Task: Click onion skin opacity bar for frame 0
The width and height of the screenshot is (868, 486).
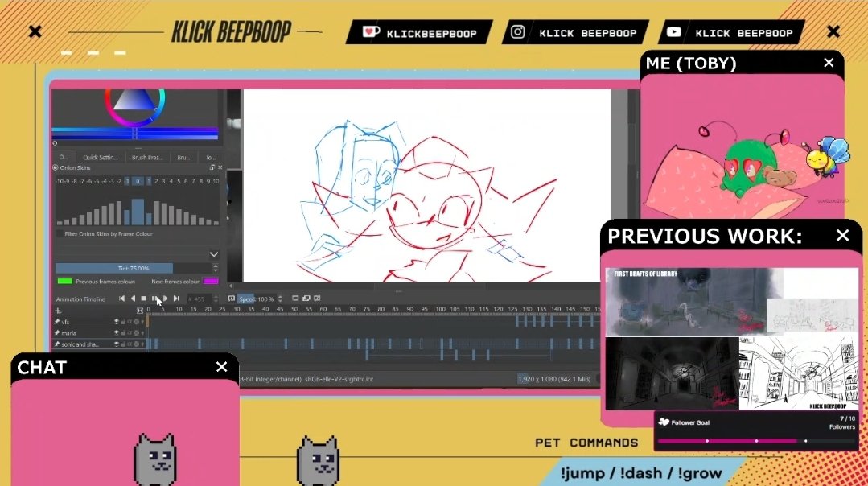Action: pos(138,212)
